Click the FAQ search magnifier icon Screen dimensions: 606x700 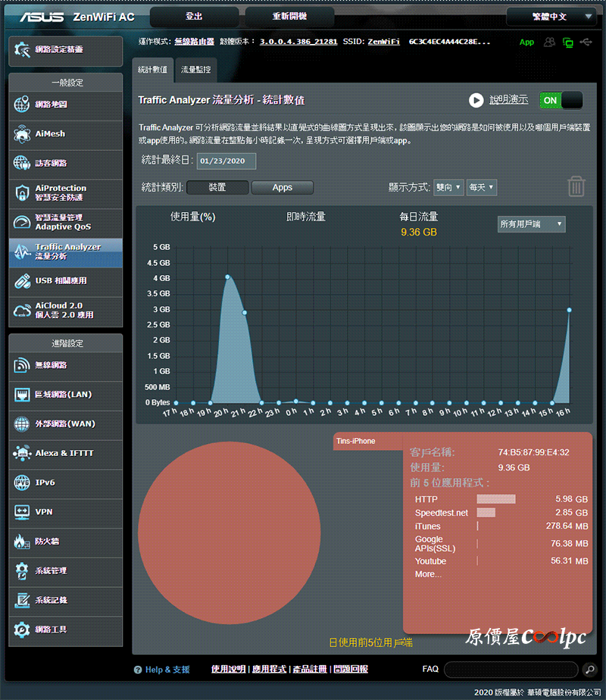point(590,669)
